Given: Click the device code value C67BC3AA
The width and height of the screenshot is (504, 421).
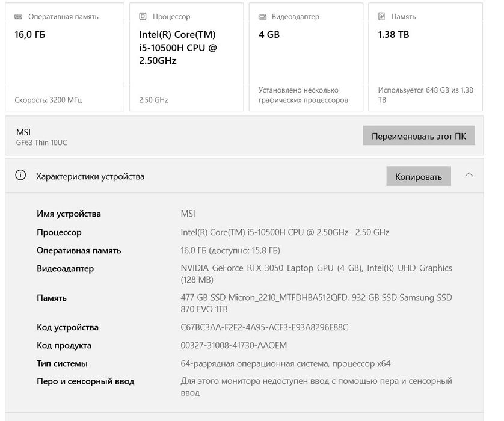Looking at the screenshot, I should (264, 327).
